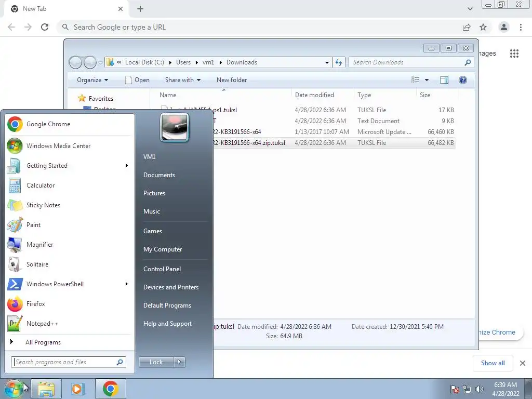Launch Calculator from Start menu
The image size is (532, 399).
click(70, 185)
